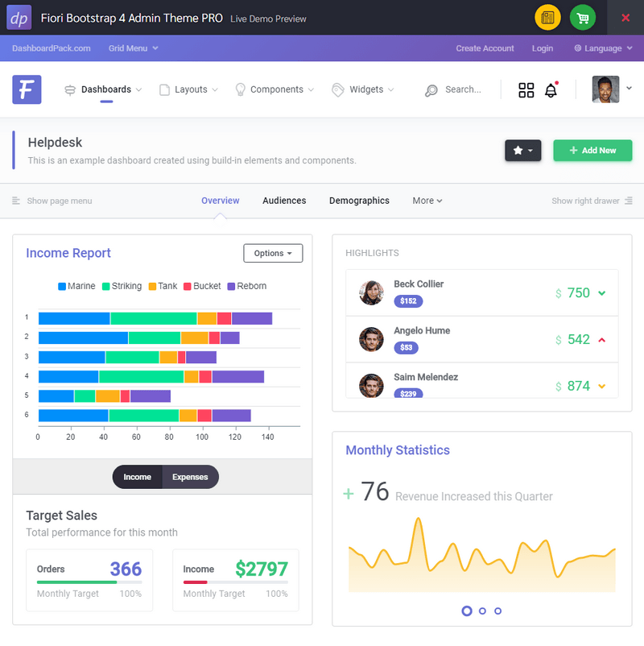Switch chart to Expenses view

[x=190, y=477]
